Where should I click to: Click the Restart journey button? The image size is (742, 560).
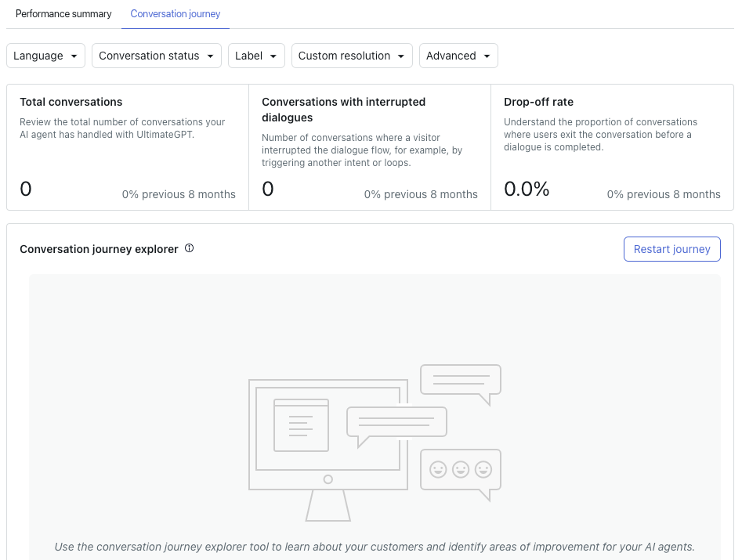[x=672, y=249]
